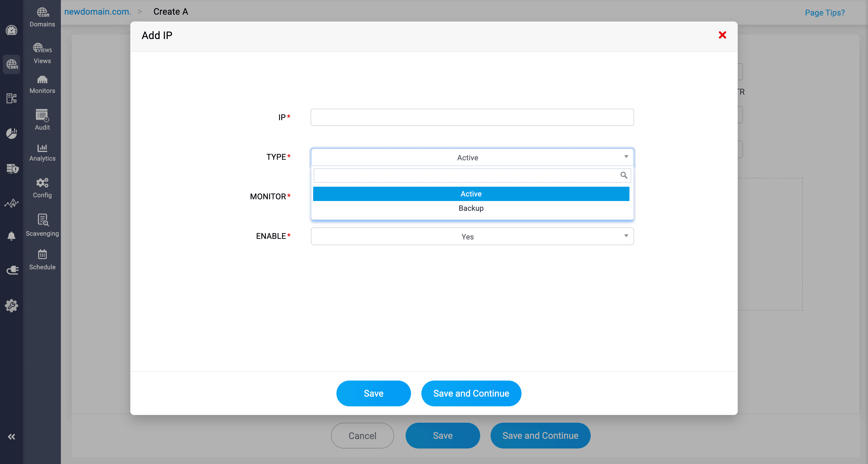Collapse the TYPE dropdown
The image size is (868, 464).
coord(472,157)
